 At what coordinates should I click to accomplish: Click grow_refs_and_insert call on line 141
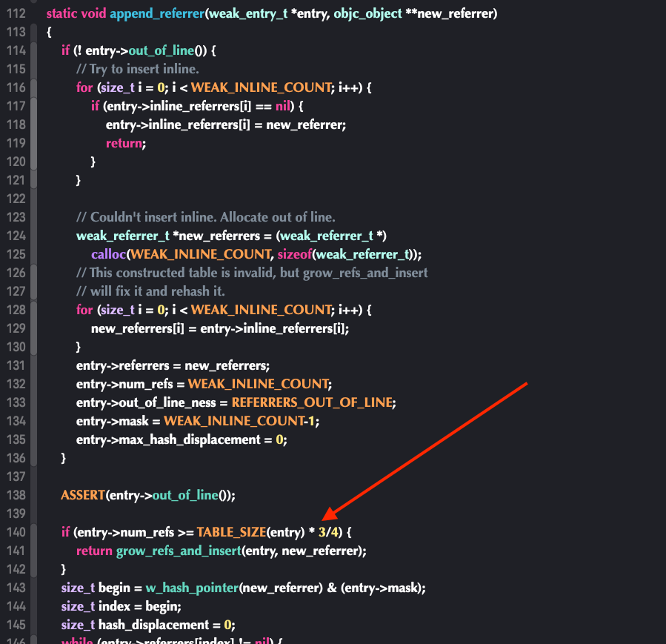179,551
